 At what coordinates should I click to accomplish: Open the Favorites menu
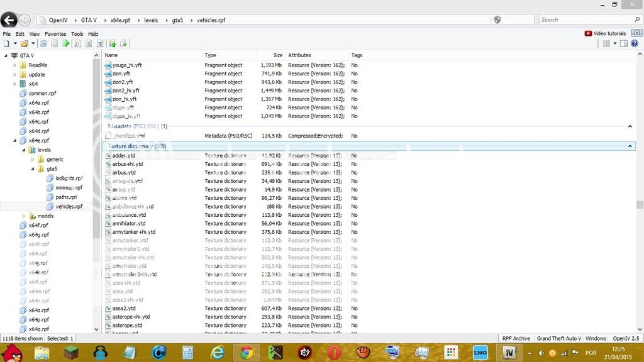(x=55, y=34)
